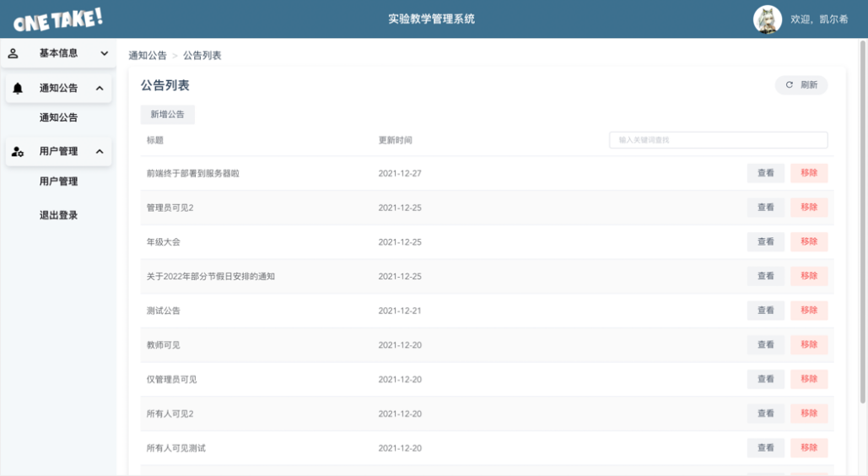Image resolution: width=868 pixels, height=476 pixels.
Task: Select title text 教师可见
Action: tap(164, 345)
